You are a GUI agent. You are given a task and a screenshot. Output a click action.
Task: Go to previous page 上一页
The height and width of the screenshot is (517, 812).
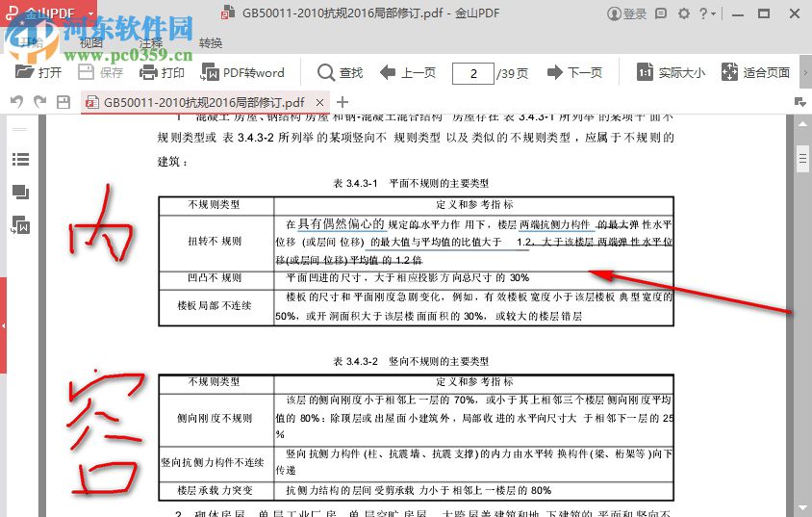pyautogui.click(x=408, y=72)
